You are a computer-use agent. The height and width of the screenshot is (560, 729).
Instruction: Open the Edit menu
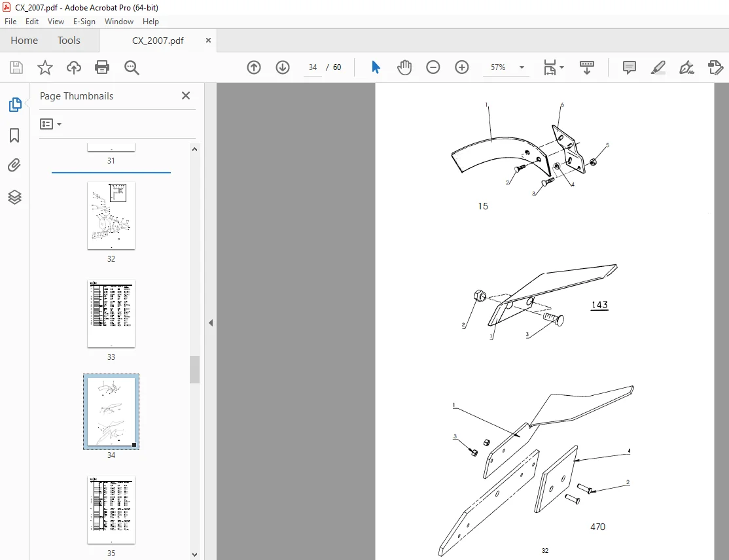point(31,22)
